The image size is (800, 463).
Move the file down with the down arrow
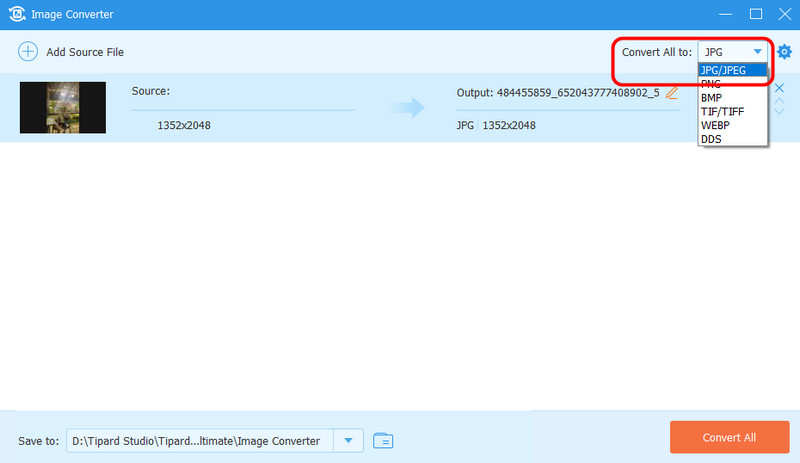tap(780, 111)
